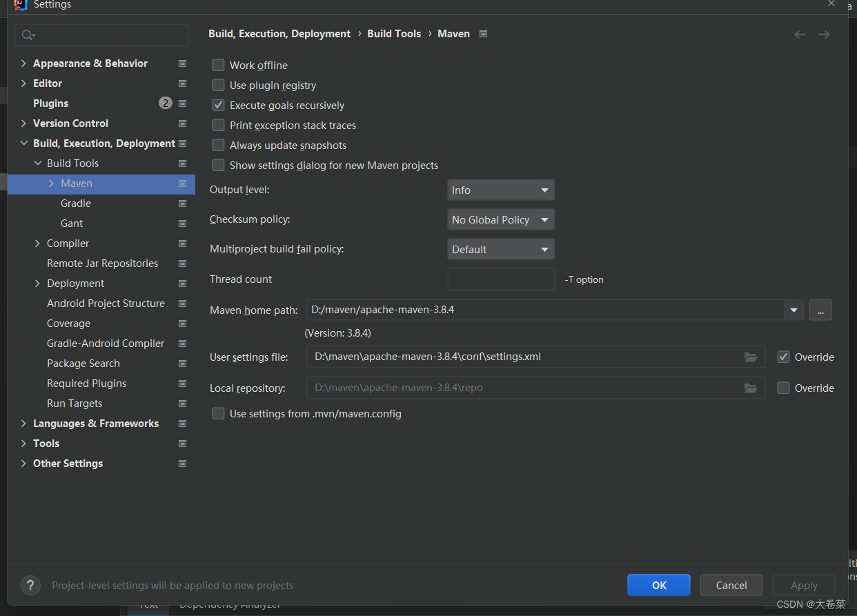Expand the Version Control node
Screen dimensions: 857x616
click(23, 123)
